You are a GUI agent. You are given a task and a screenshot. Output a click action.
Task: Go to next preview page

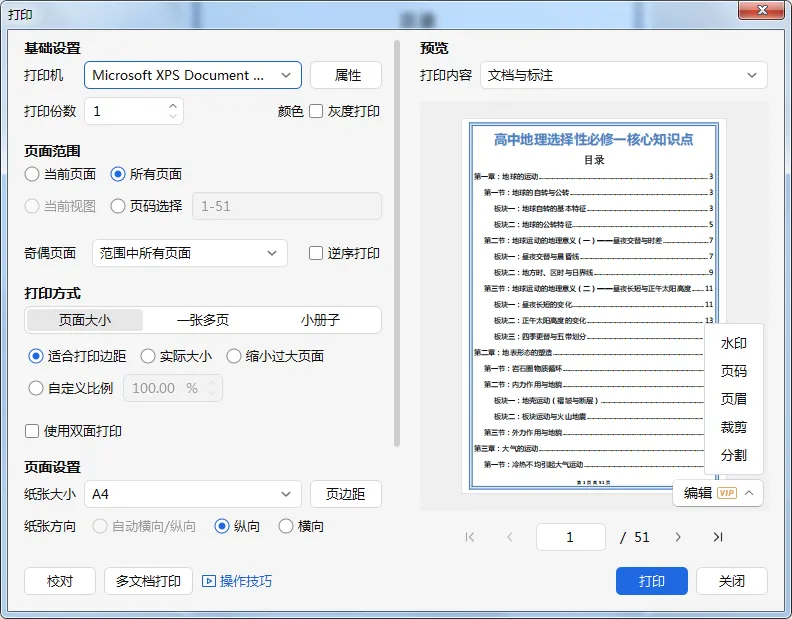(x=678, y=537)
